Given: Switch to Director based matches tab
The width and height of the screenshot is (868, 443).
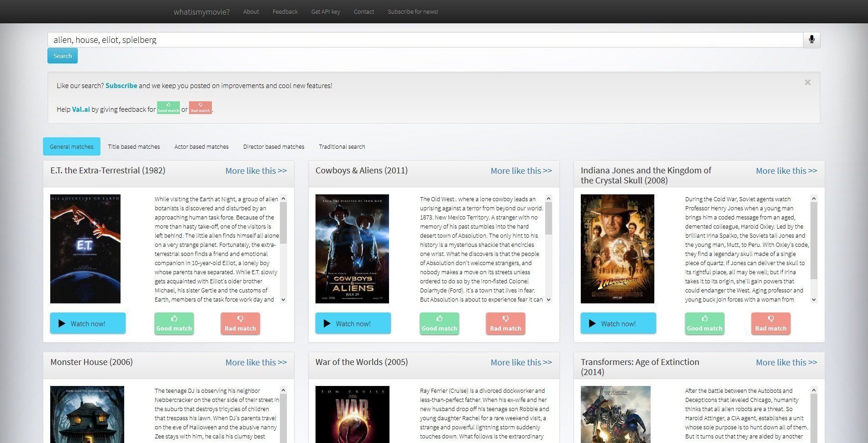Looking at the screenshot, I should pyautogui.click(x=274, y=146).
